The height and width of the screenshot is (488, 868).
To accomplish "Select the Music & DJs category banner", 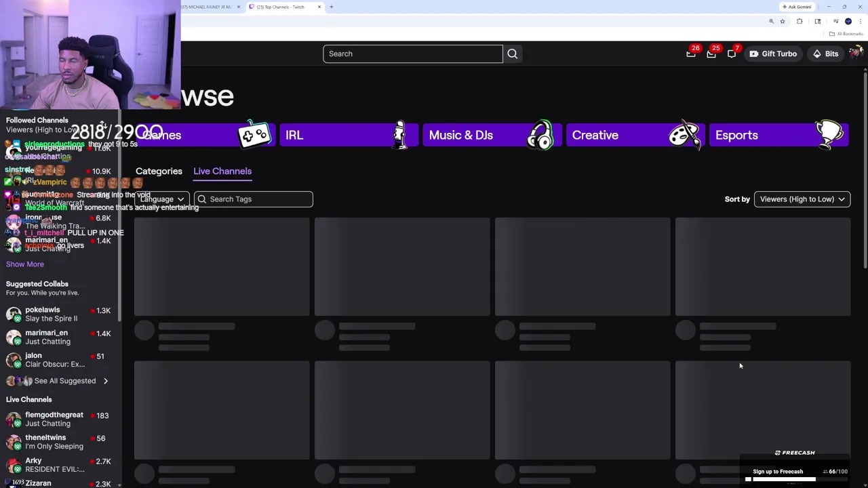I will pyautogui.click(x=492, y=135).
